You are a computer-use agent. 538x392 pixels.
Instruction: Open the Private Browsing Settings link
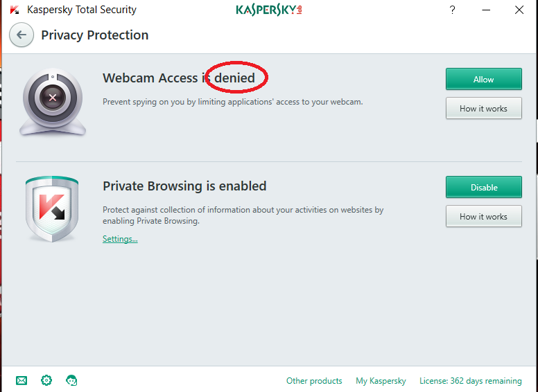(120, 239)
